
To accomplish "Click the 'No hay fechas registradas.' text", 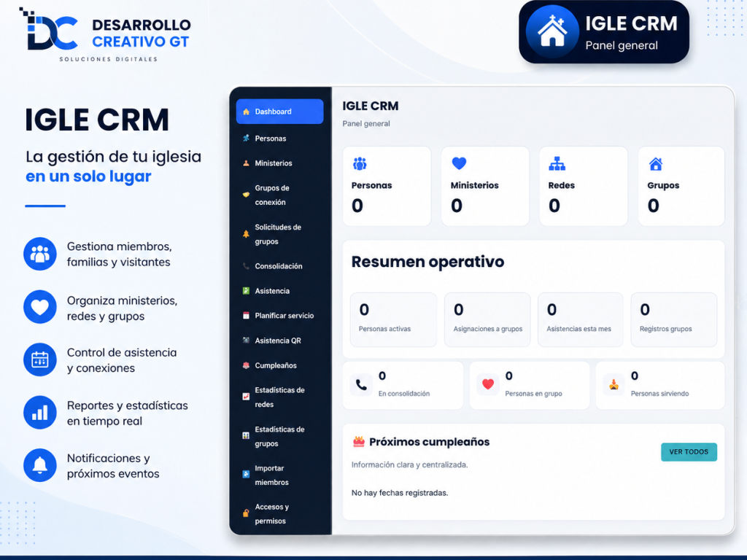I will click(400, 493).
